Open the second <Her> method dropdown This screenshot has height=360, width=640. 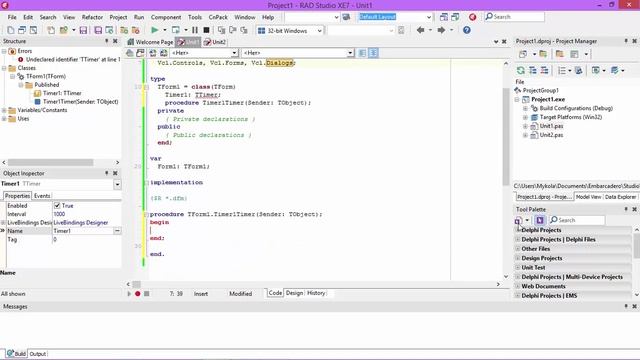click(x=350, y=53)
